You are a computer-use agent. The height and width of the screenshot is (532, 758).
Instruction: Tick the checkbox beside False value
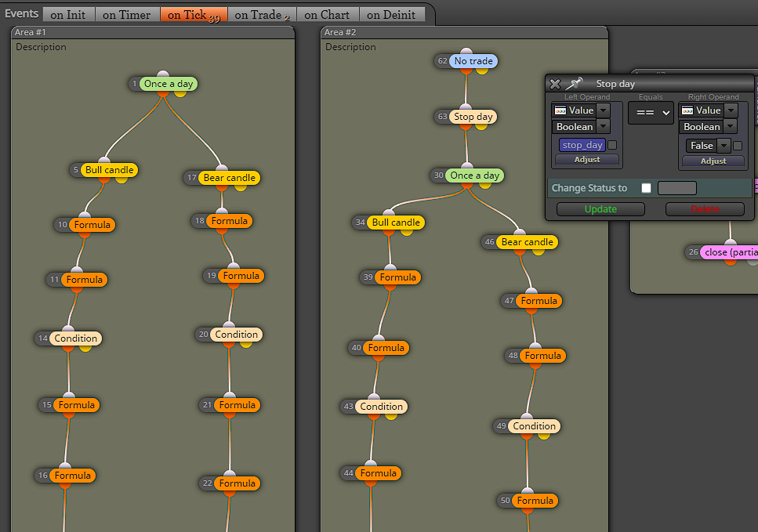coord(738,146)
